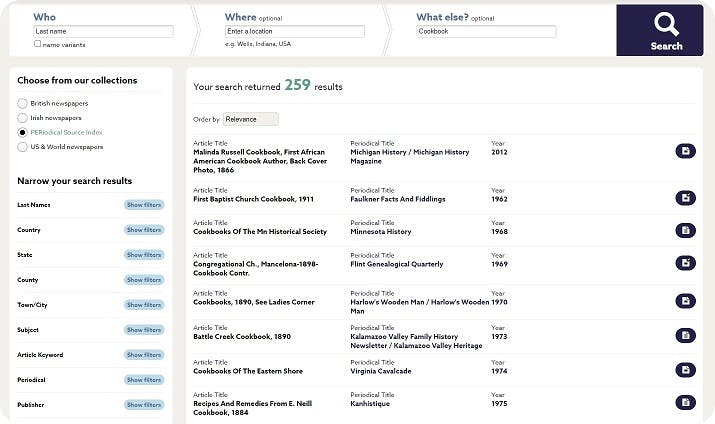Show filters for State

(x=144, y=255)
